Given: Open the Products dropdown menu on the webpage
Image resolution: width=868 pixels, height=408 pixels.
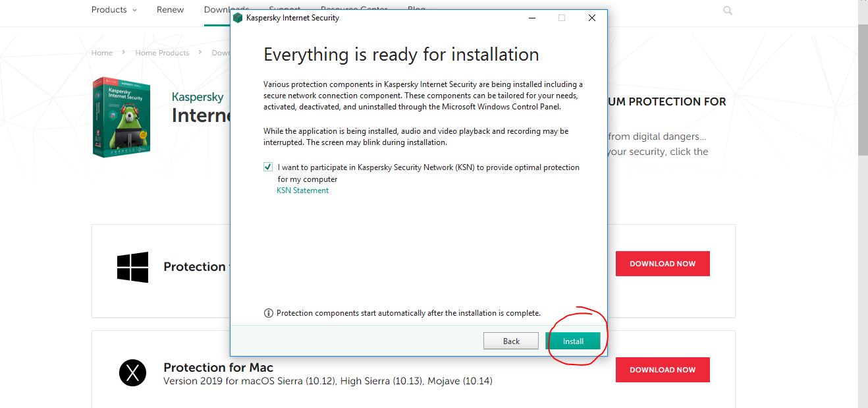Looking at the screenshot, I should tap(114, 10).
